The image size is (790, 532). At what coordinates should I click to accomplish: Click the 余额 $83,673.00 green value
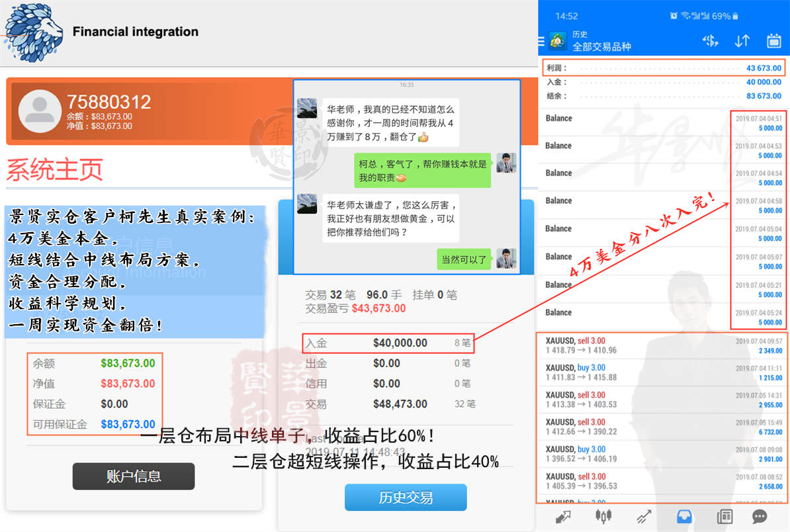128,363
